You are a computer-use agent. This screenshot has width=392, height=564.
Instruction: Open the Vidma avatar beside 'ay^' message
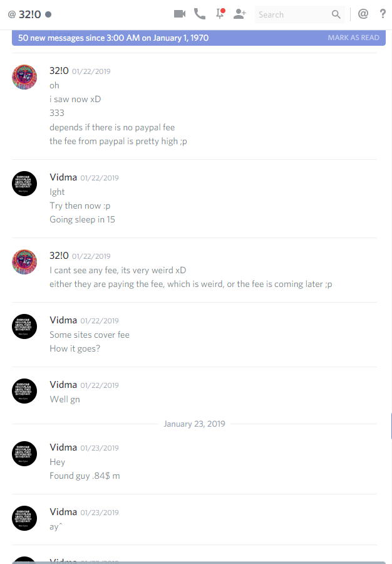[x=24, y=518]
